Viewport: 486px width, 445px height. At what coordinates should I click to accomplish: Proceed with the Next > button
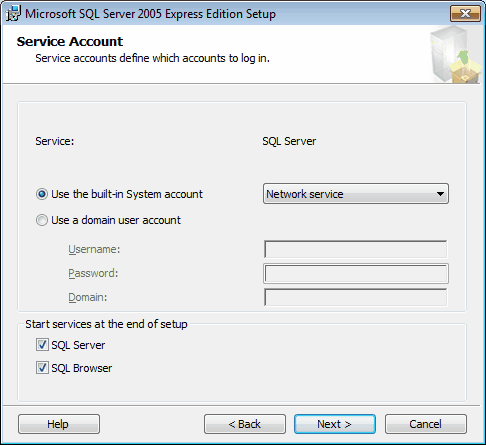335,424
